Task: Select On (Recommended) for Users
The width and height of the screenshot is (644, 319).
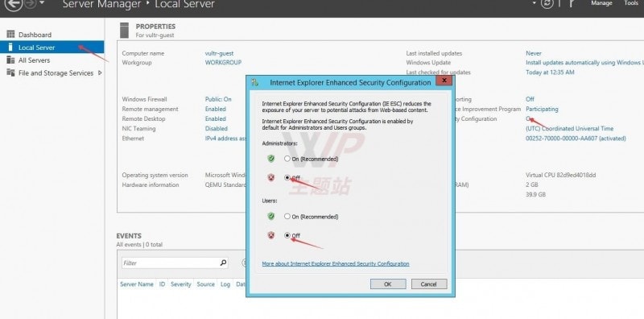Action: pos(287,216)
